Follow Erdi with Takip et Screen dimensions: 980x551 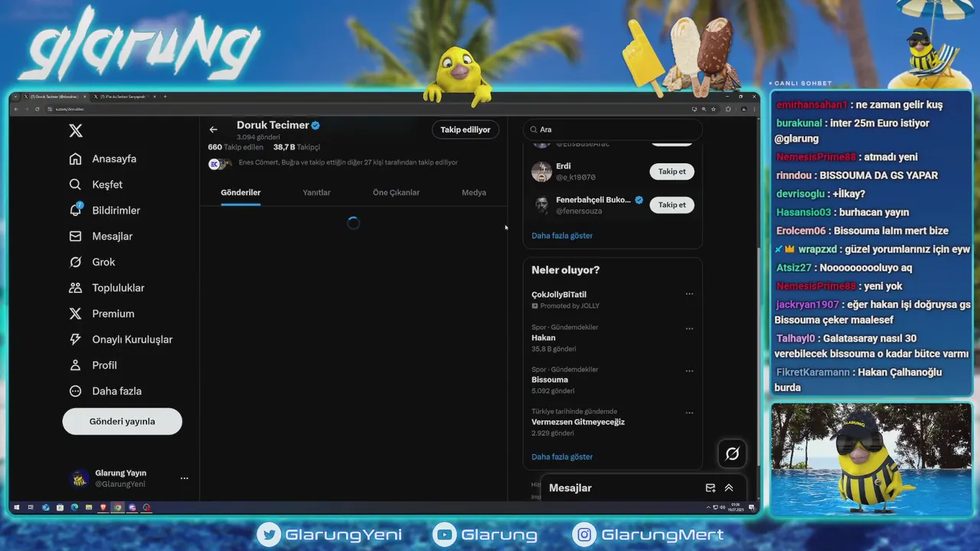672,171
